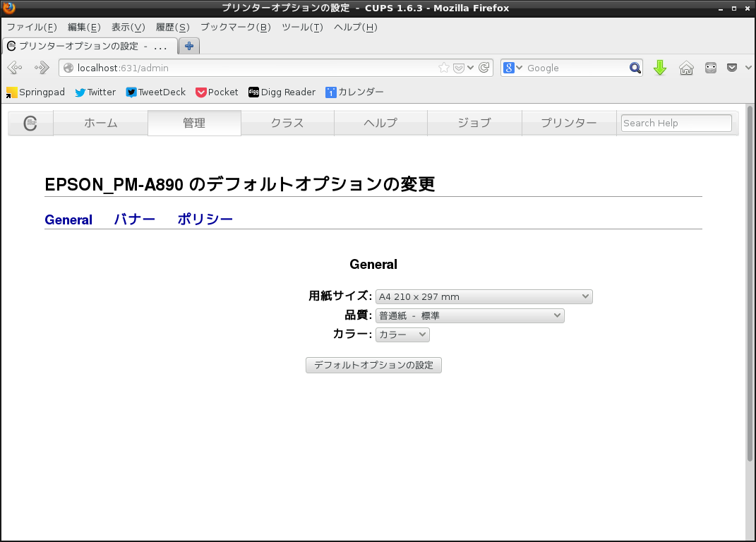This screenshot has height=542, width=756.
Task: Click the 品質 label
Action: (358, 315)
